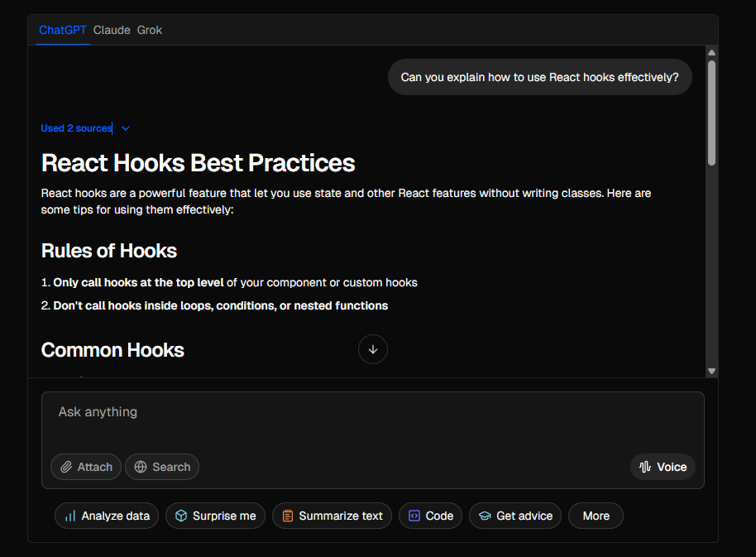The width and height of the screenshot is (756, 557).
Task: Choose the Surprise me suggestion
Action: tap(215, 516)
